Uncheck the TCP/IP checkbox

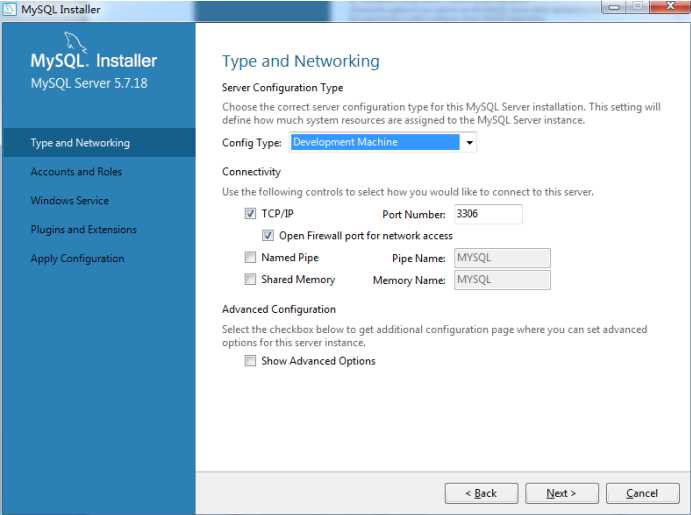coord(250,214)
